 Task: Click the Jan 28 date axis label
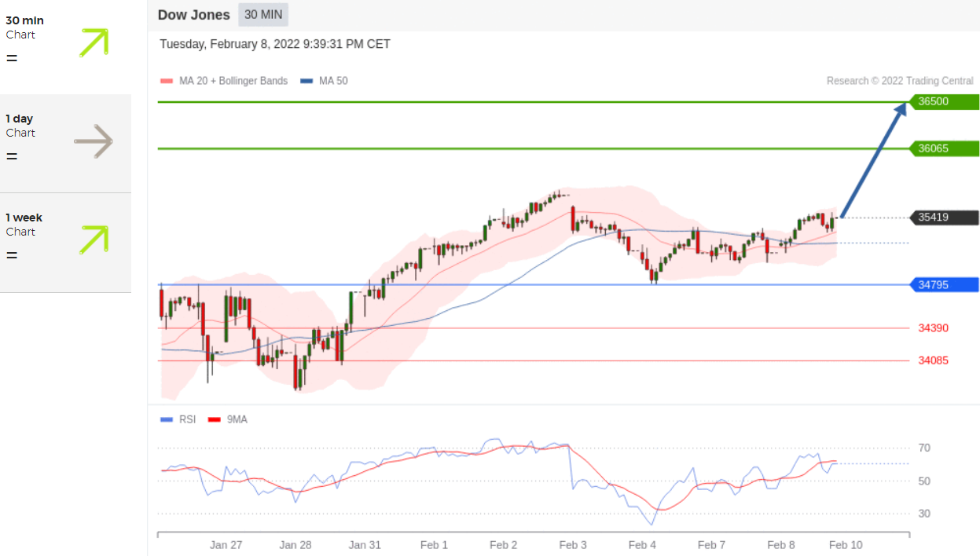click(295, 545)
